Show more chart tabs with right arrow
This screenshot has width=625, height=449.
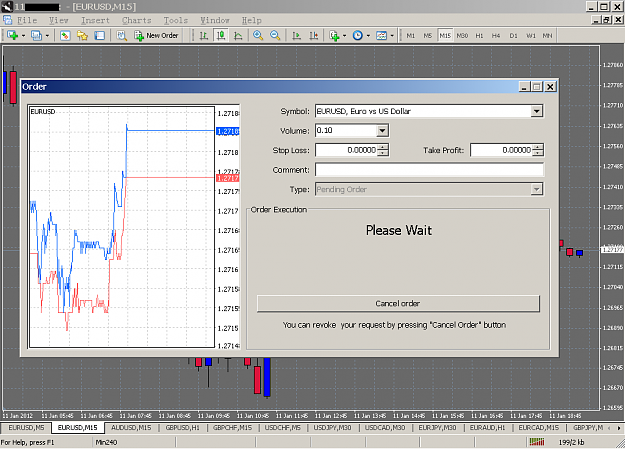619,428
